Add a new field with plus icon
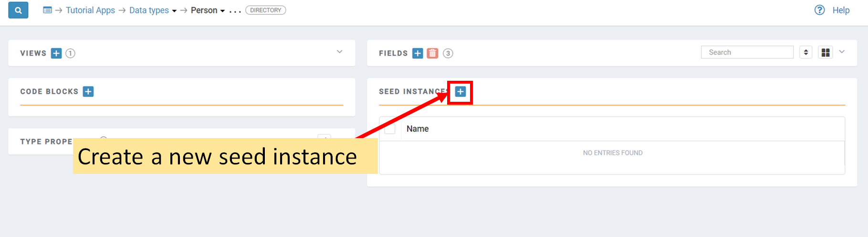Screen dimensions: 868x237 coord(418,53)
